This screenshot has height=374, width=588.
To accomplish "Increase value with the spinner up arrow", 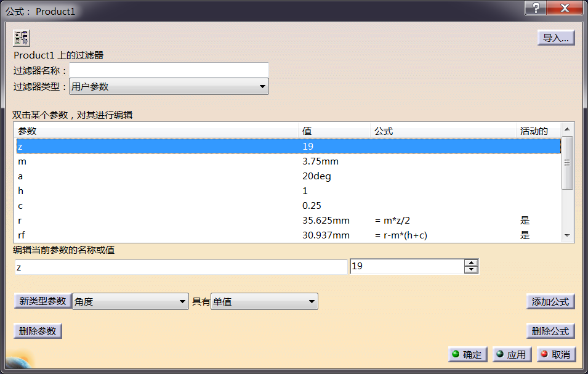I will tap(471, 262).
